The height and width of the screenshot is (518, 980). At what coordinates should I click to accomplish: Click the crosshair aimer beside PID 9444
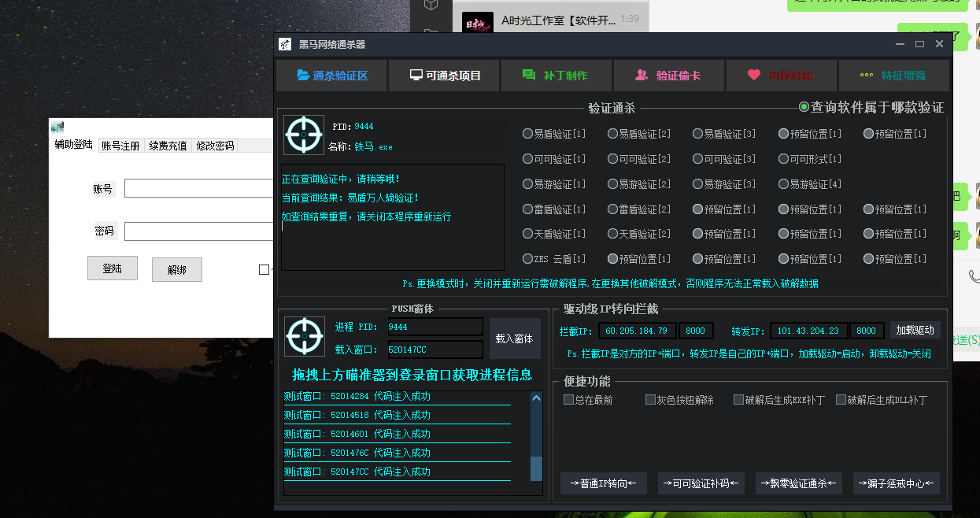click(x=303, y=135)
